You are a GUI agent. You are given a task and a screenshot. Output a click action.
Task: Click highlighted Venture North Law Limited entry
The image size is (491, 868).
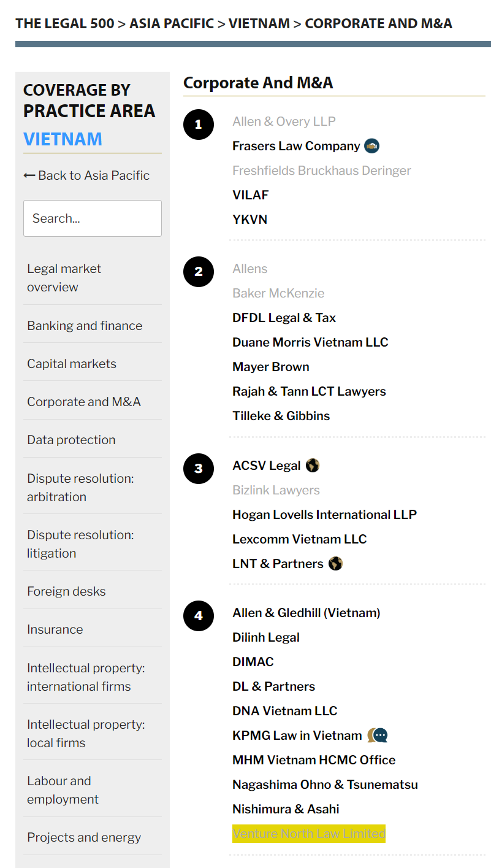tap(309, 834)
